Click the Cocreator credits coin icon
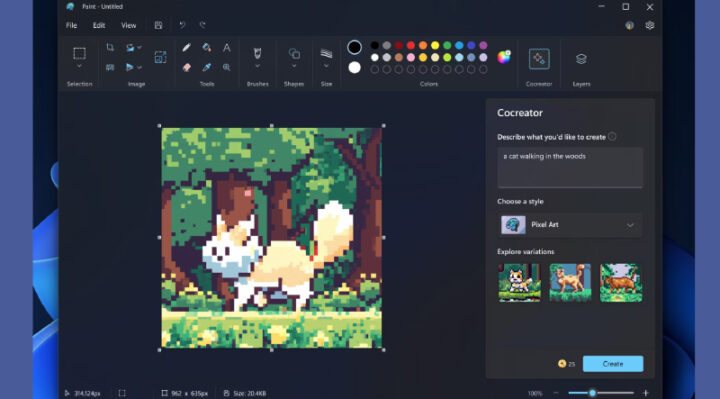The height and width of the screenshot is (399, 720). 562,364
